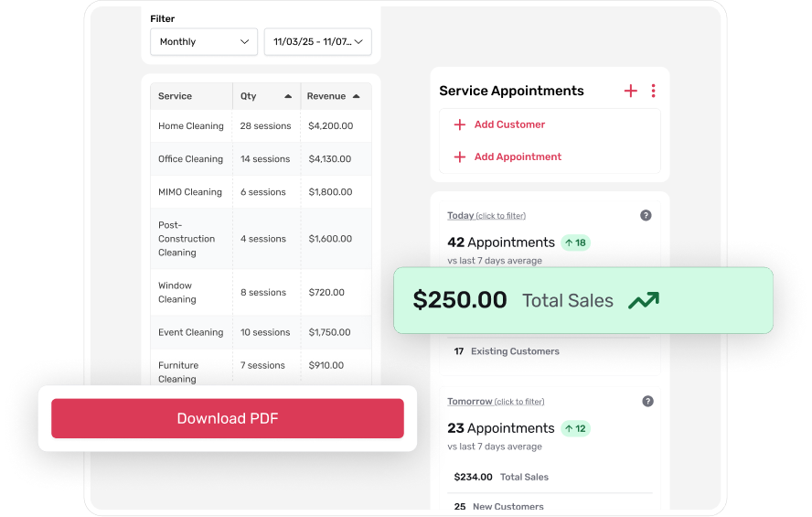
Task: Click the Add Customer link
Action: [x=509, y=124]
